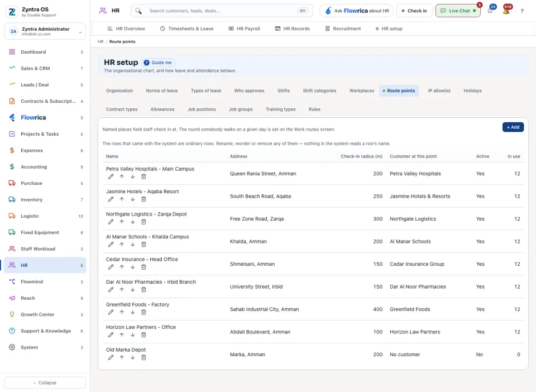The height and width of the screenshot is (392, 536).
Task: Move Dar Al Noor Pharmacies row up
Action: 122,289
